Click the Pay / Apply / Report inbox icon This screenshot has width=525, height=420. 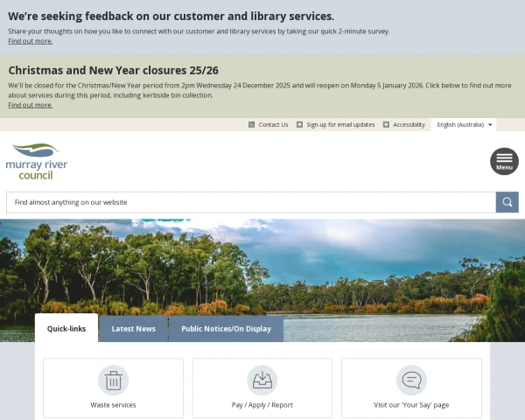(262, 380)
